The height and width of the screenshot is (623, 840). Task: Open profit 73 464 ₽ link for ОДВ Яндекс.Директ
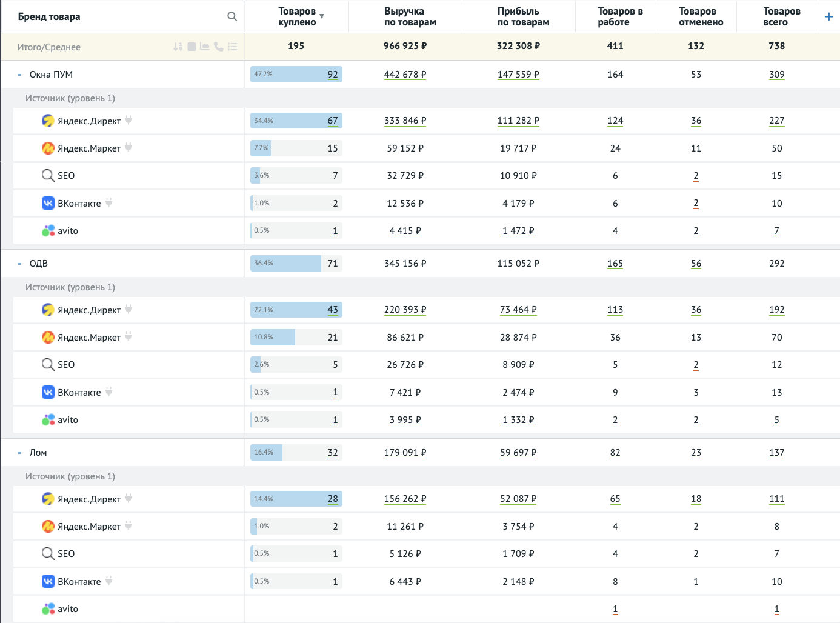click(x=518, y=310)
